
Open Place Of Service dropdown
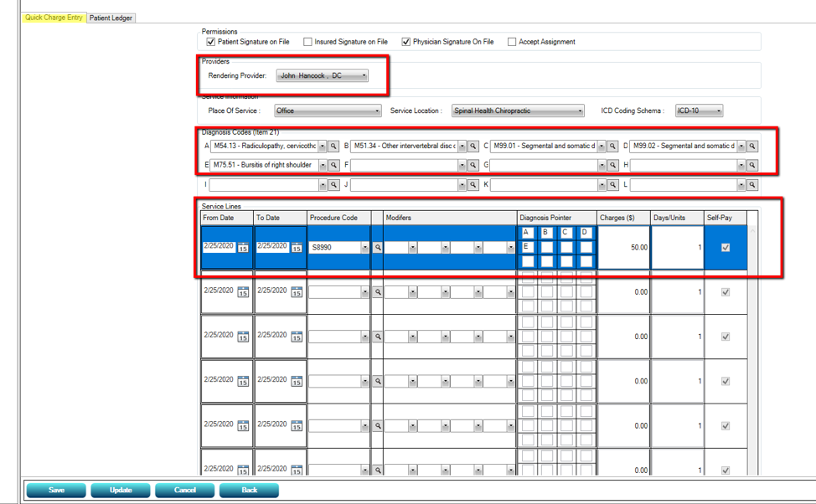(328, 111)
